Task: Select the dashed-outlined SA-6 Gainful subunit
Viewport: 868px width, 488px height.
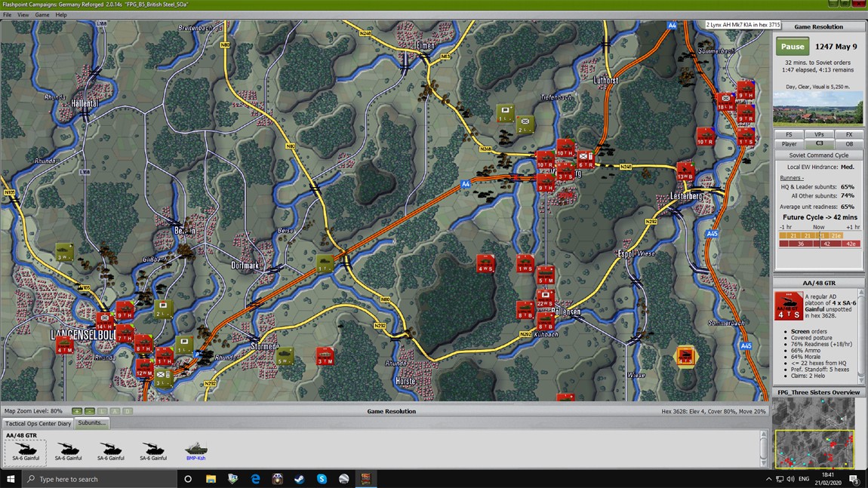Action: pos(26,451)
